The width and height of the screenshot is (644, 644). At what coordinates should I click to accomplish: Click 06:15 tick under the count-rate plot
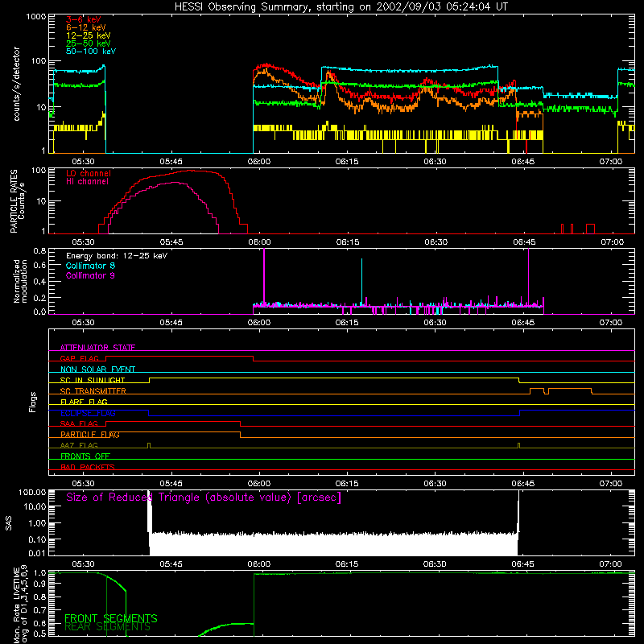347,162
